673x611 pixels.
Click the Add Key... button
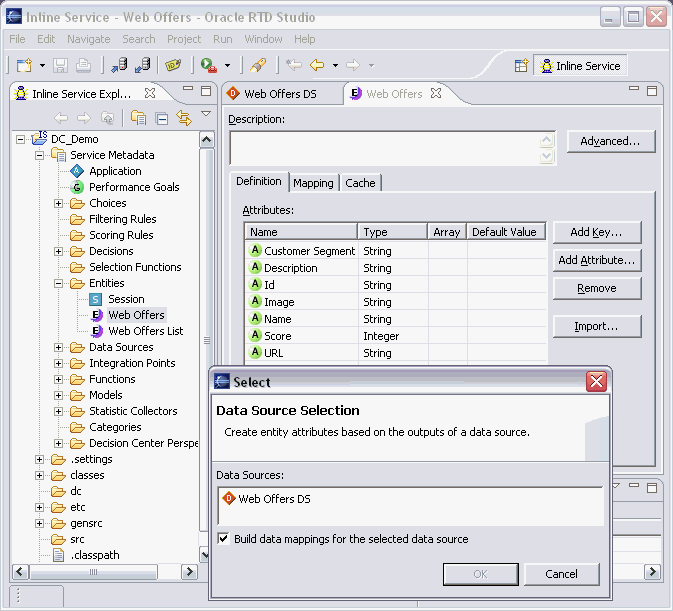[597, 232]
